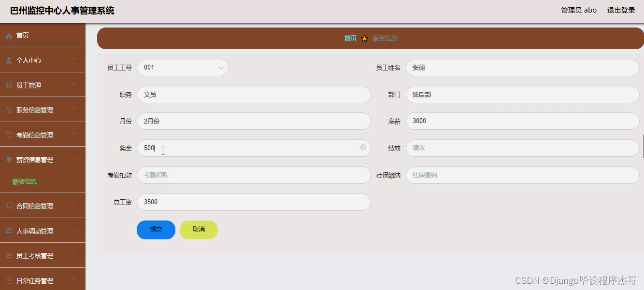Expand the 职务信息管理 menu chevron
644x290 pixels.
[x=74, y=109]
